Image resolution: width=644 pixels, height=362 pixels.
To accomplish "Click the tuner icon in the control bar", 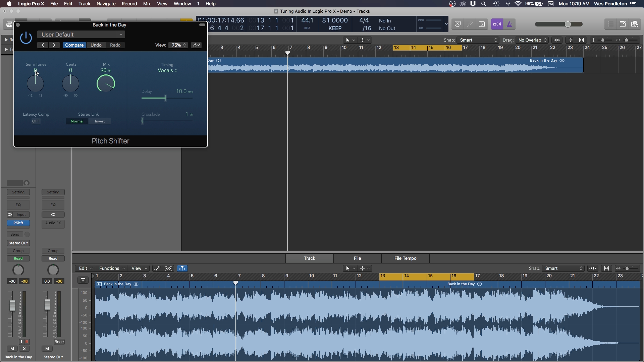I will pos(470,24).
